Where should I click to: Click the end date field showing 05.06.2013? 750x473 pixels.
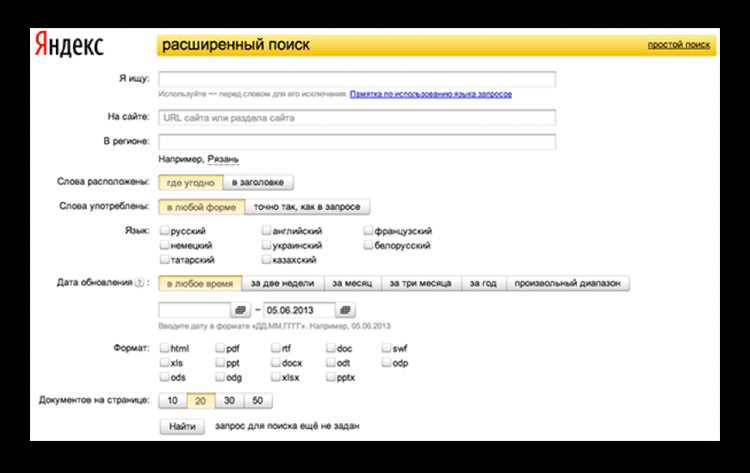pyautogui.click(x=299, y=310)
